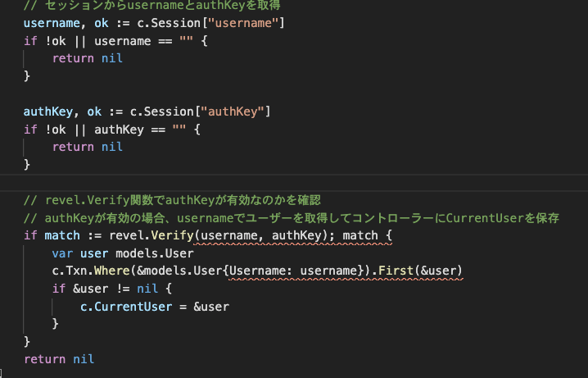Viewport: 588px width, 378px height.
Task: Click the authKey variable declaration before ok
Action: [x=48, y=111]
